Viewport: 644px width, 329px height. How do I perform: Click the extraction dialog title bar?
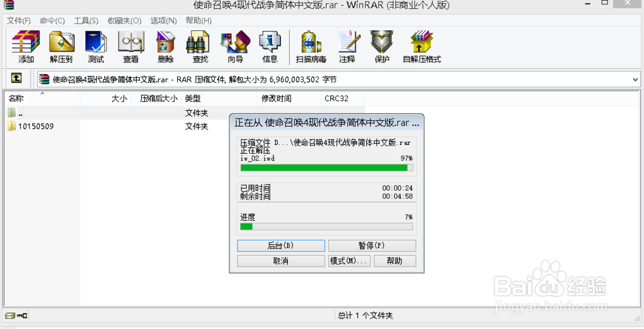(327, 122)
